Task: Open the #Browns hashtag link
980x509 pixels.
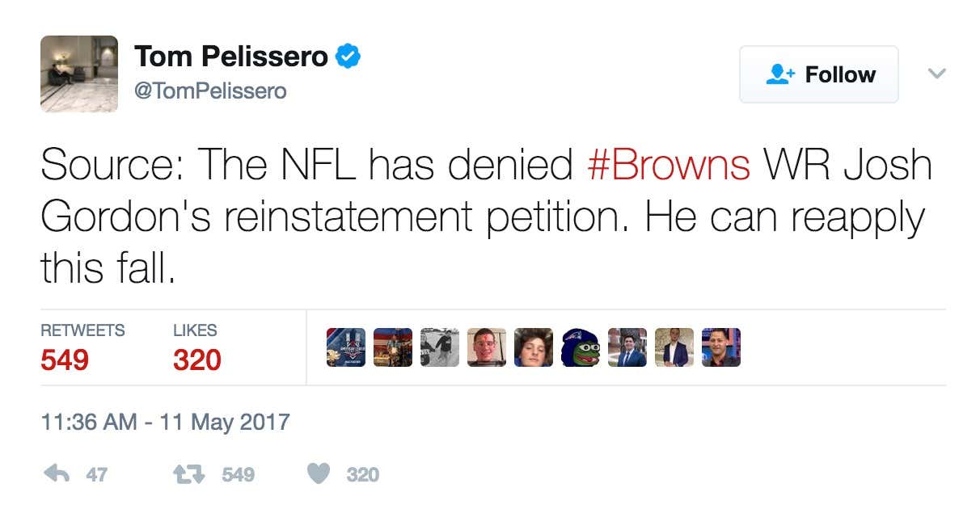Action: 668,165
